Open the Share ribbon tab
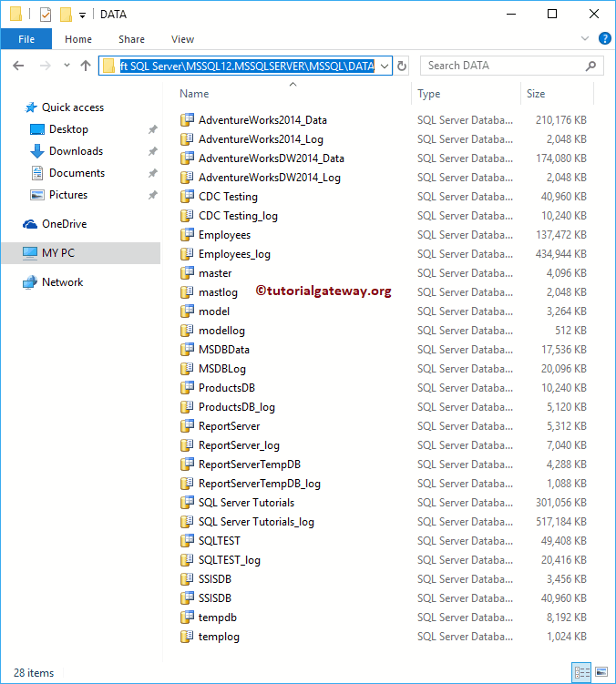Screen dimensions: 616x684 (131, 39)
